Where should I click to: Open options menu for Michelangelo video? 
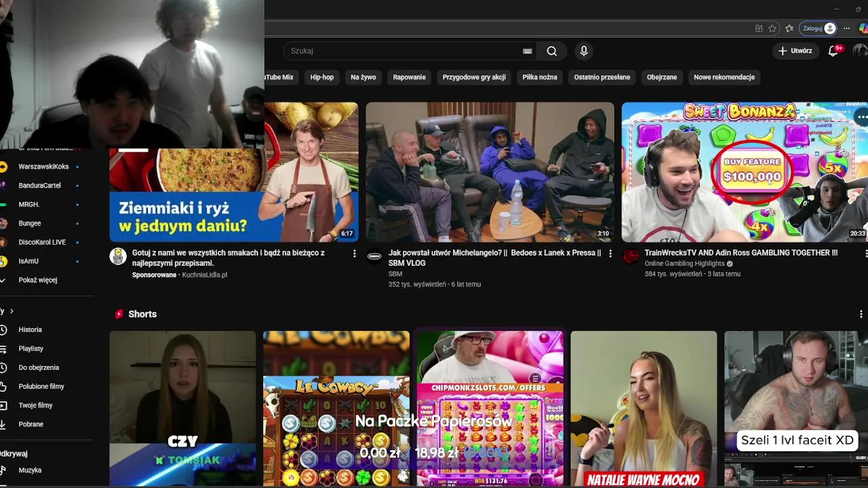coord(610,253)
